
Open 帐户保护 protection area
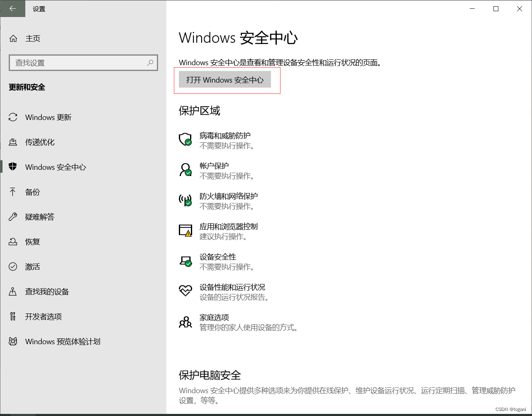coord(214,166)
